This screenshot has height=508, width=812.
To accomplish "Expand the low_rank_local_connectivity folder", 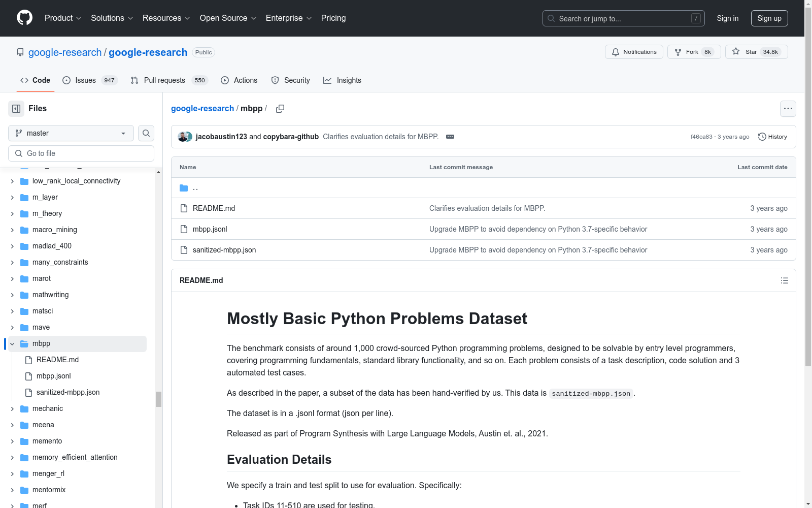I will pos(12,181).
